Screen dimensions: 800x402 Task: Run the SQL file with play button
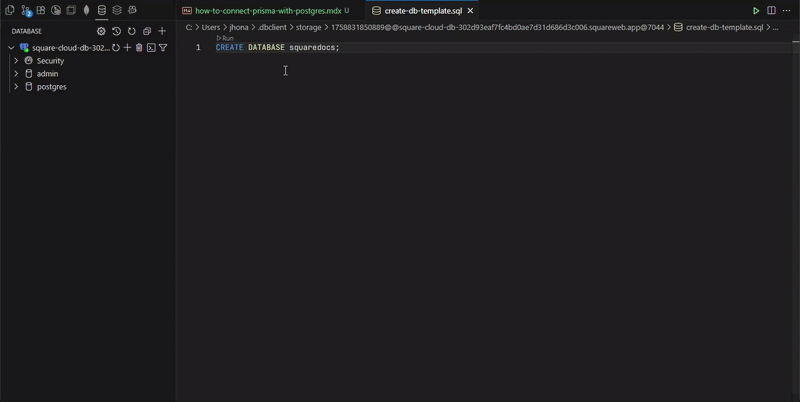click(756, 10)
